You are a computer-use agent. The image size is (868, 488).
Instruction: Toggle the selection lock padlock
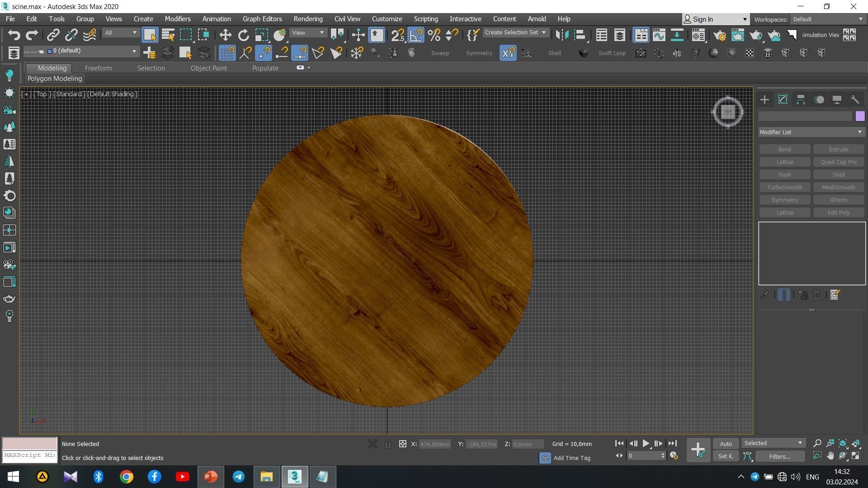click(388, 444)
